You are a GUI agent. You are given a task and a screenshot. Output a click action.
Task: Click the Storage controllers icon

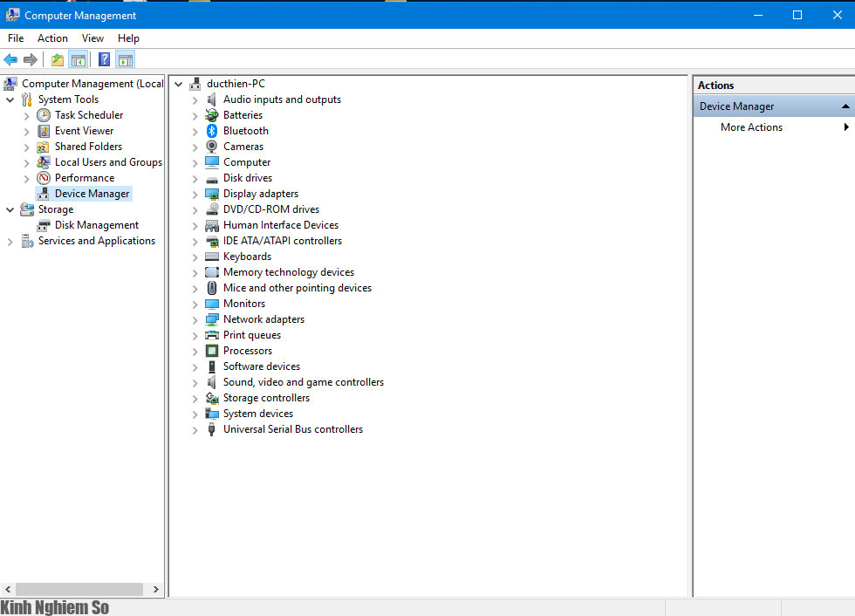(x=212, y=398)
